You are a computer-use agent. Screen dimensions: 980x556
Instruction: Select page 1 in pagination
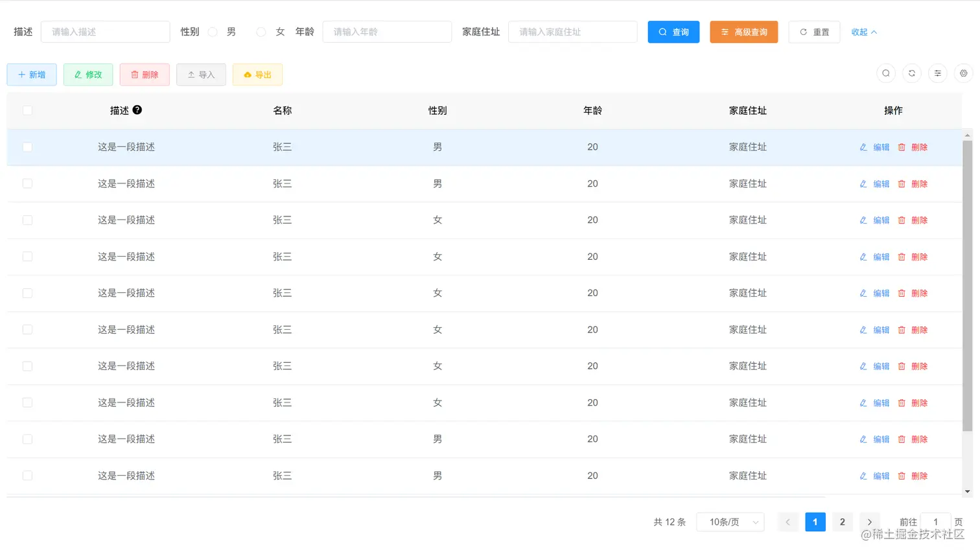click(x=815, y=522)
